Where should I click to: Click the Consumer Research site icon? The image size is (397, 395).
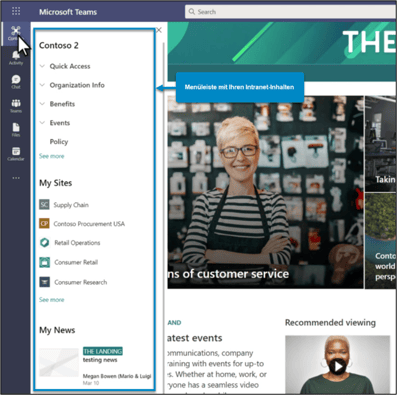(x=44, y=282)
